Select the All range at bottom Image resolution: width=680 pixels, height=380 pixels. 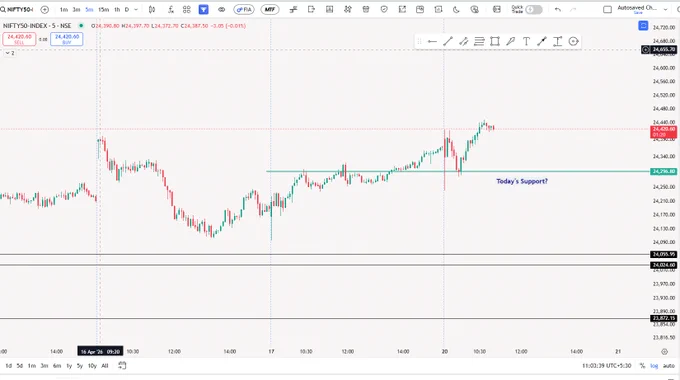tap(105, 366)
